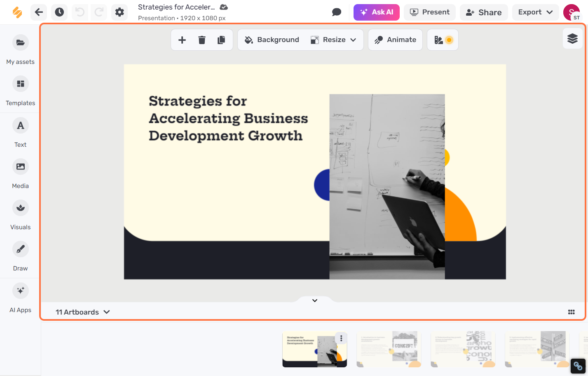
Task: Open the Text panel
Action: click(x=20, y=132)
